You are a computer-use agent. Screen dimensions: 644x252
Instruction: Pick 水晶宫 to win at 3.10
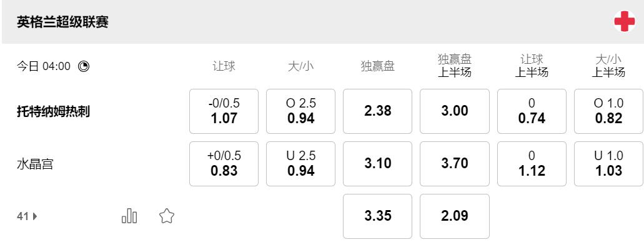click(x=377, y=164)
